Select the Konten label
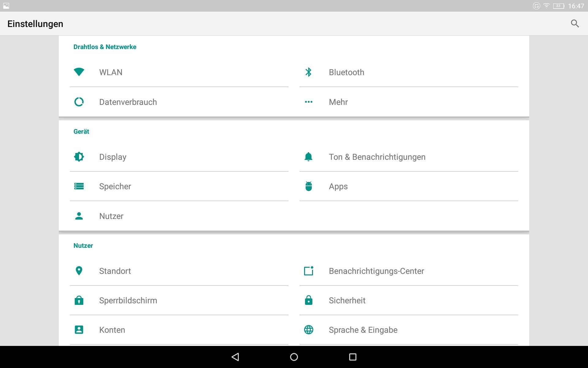 [x=112, y=330]
